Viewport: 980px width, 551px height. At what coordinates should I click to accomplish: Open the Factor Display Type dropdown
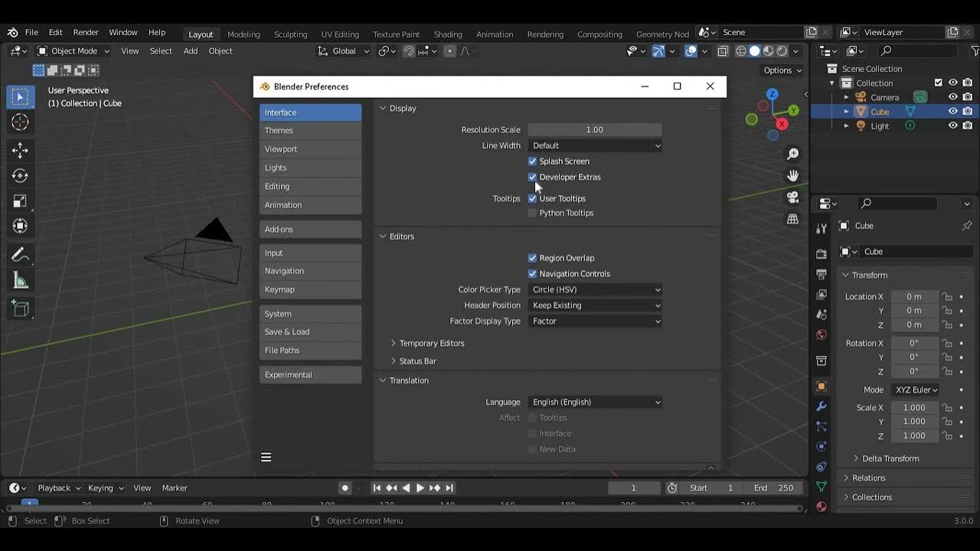[x=595, y=321]
